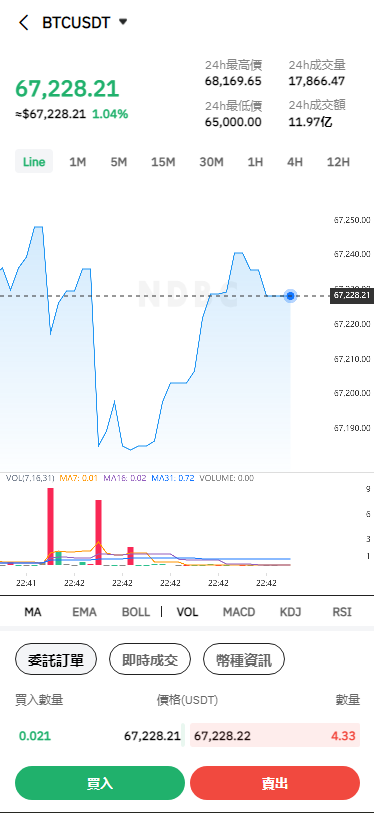Screen dimensions: 374x813
Task: Select the ask price 67,228.22 row
Action: (275, 736)
